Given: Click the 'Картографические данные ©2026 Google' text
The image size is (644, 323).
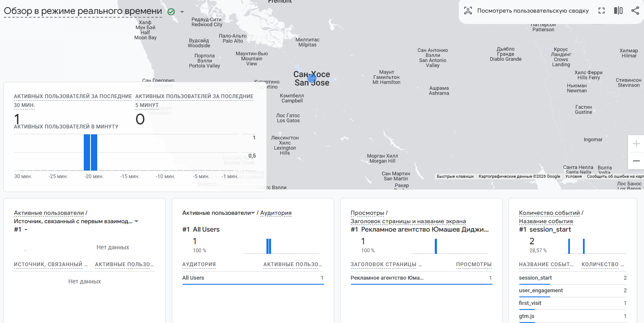Looking at the screenshot, I should click(519, 176).
